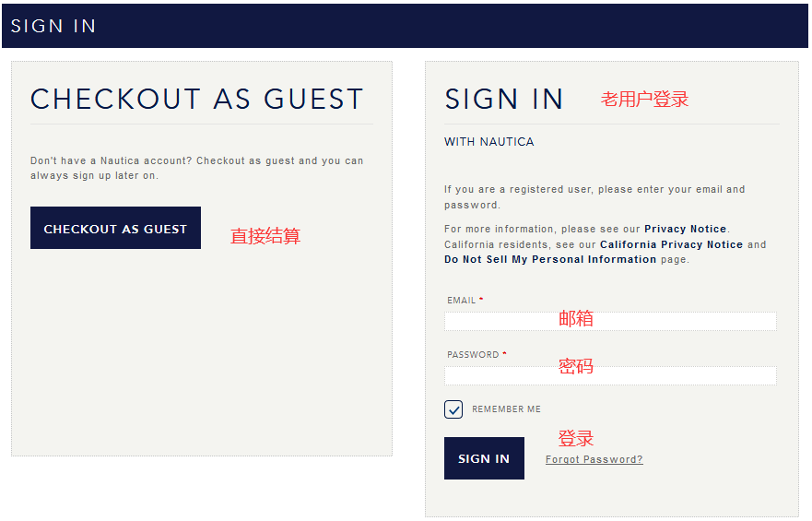Click the red 老用户登录 annotation
The image size is (812, 521).
[644, 99]
